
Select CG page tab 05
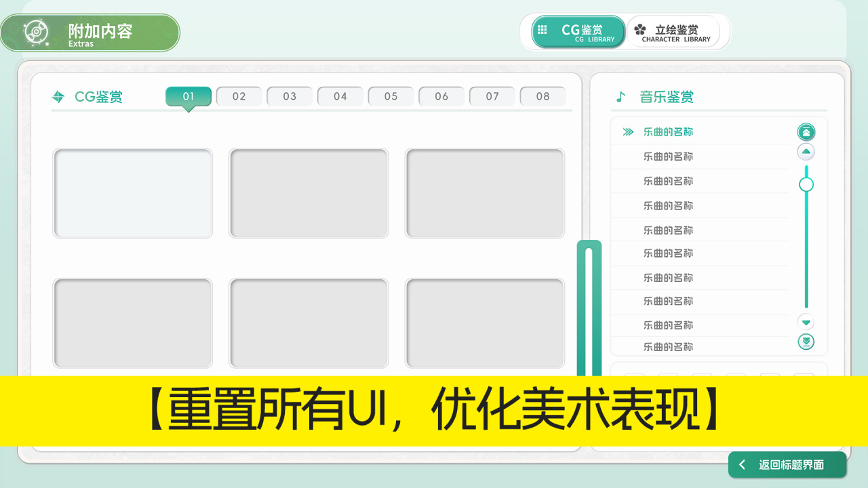(391, 96)
